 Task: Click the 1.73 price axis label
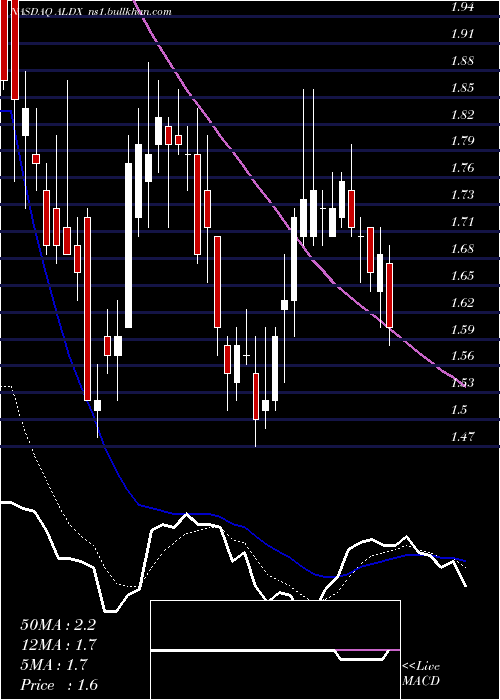point(463,195)
